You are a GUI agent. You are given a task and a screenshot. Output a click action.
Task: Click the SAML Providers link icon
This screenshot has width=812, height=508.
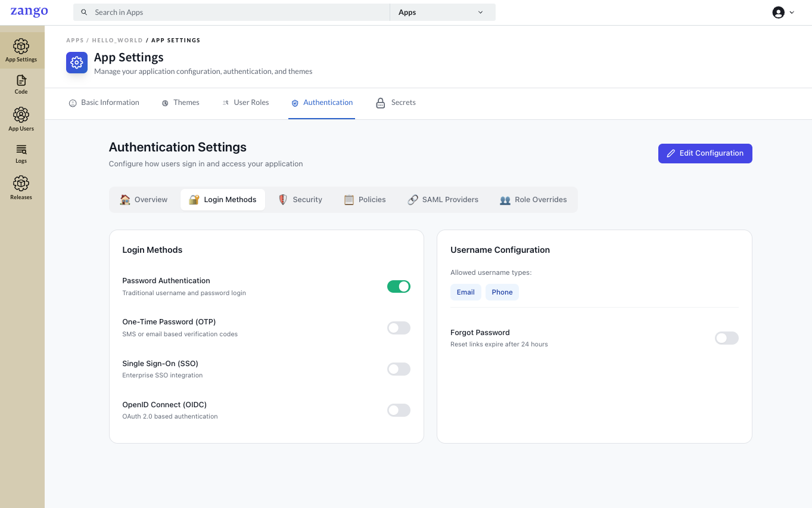(x=413, y=200)
